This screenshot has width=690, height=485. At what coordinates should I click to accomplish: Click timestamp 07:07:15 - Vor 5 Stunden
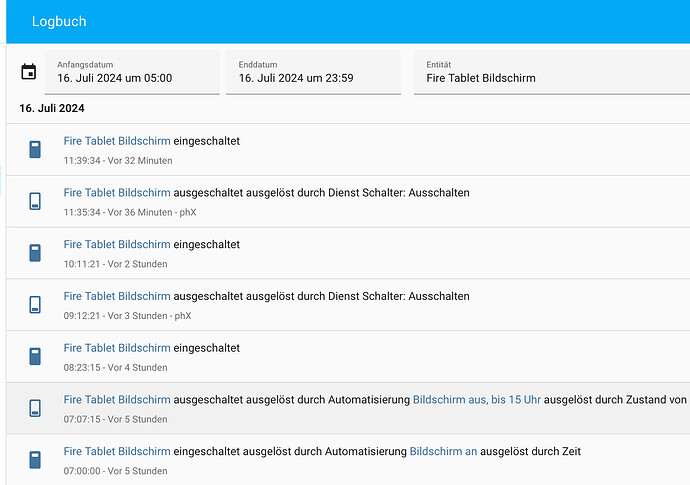click(x=115, y=419)
